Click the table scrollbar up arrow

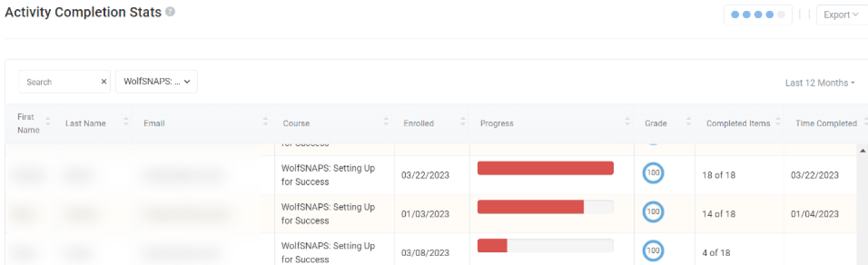(x=863, y=150)
